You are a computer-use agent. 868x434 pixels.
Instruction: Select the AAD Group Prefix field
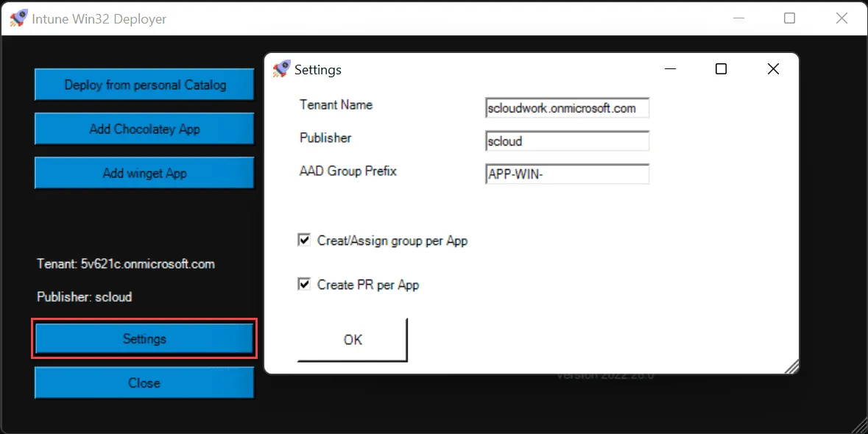(567, 174)
